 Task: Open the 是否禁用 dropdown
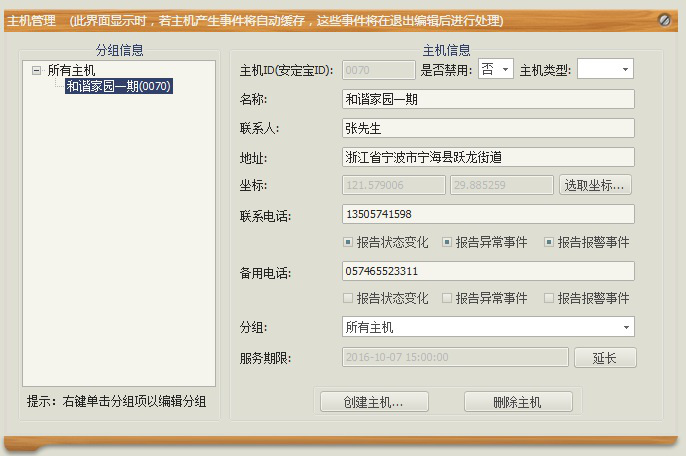pos(496,69)
